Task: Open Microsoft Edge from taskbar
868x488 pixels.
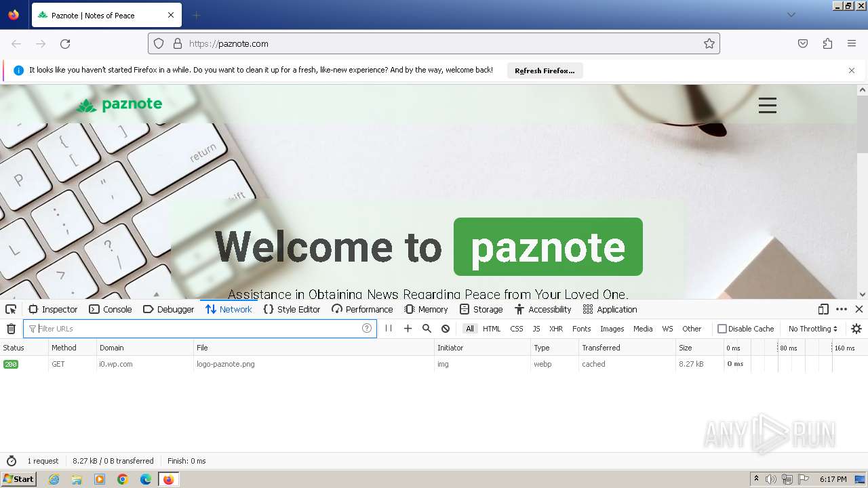Action: tap(146, 479)
